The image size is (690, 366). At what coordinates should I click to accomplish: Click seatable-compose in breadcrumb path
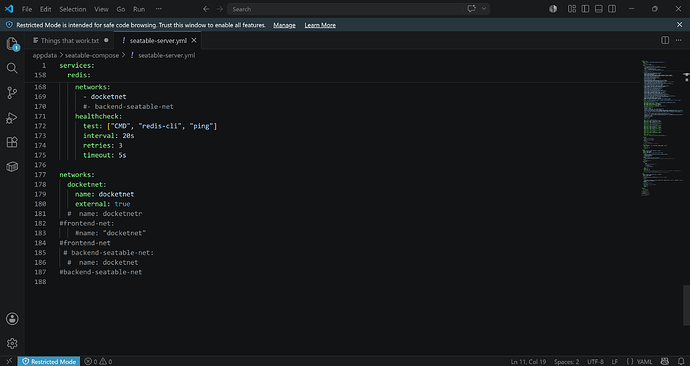[x=92, y=55]
